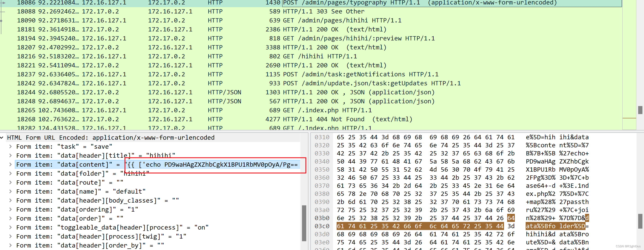Select packet 18181 HTTP 200 OK row
Screen dimensions: 644x250
tap(311, 29)
